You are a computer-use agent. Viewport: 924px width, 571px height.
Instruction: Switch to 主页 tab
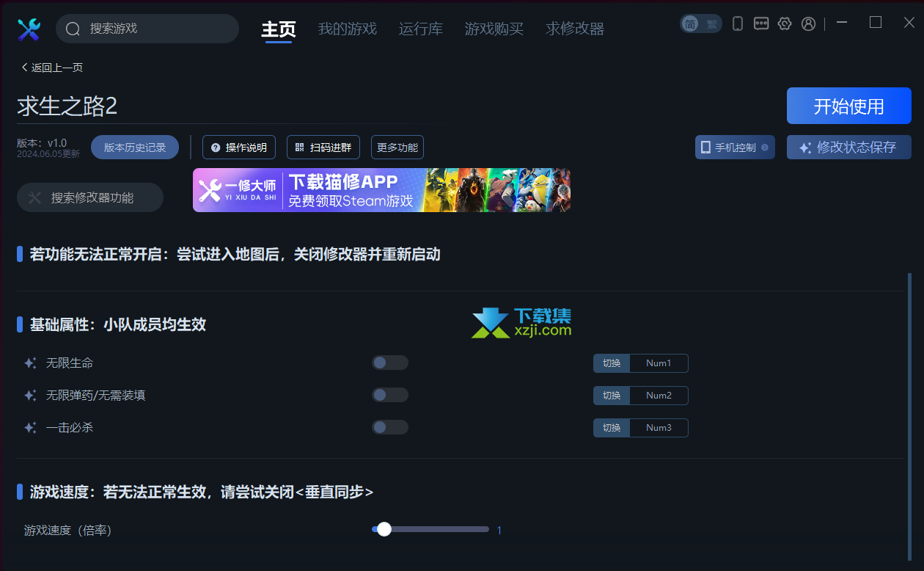tap(279, 29)
